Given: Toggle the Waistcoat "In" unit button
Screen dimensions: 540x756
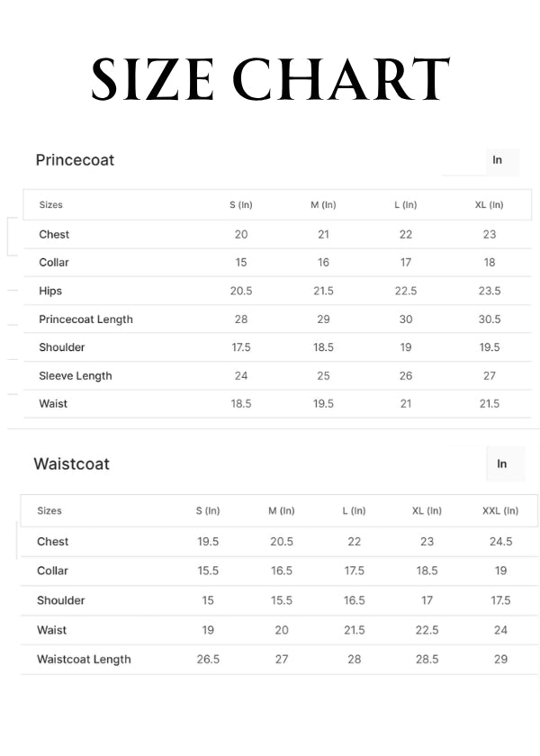Looking at the screenshot, I should coord(501,463).
